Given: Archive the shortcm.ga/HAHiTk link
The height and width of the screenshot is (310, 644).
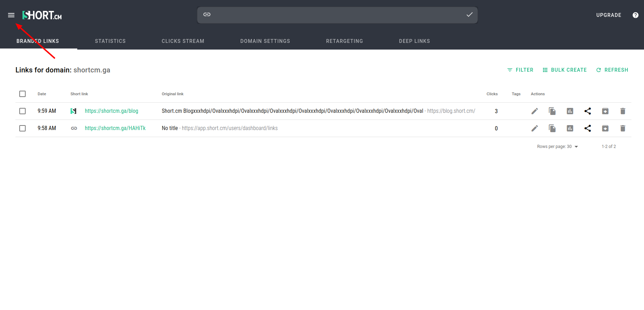Looking at the screenshot, I should coord(605,128).
